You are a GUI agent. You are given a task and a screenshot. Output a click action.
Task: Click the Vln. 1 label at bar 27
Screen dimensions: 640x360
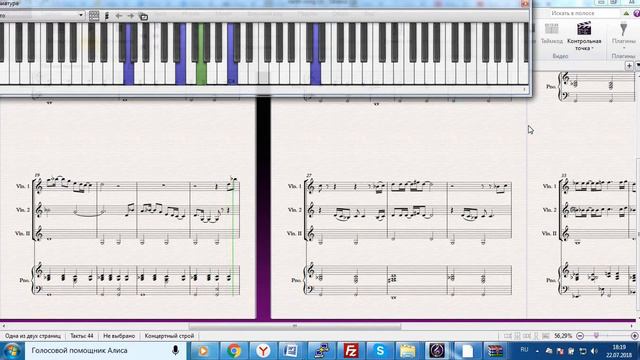point(295,186)
